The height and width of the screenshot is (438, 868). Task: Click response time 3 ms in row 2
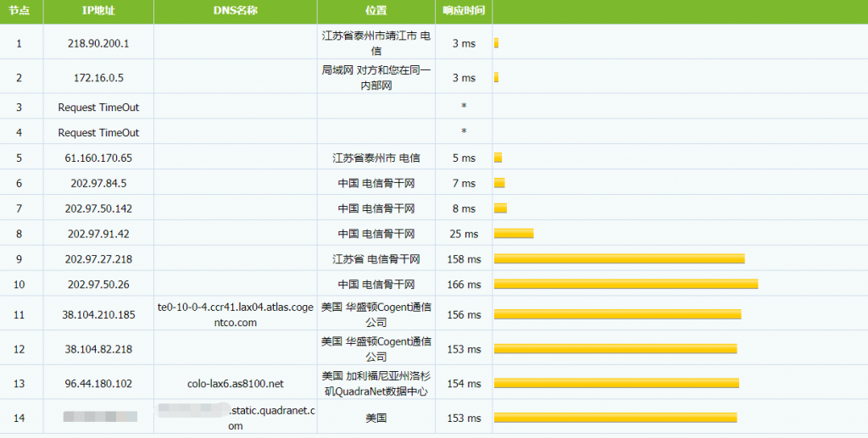pyautogui.click(x=464, y=78)
